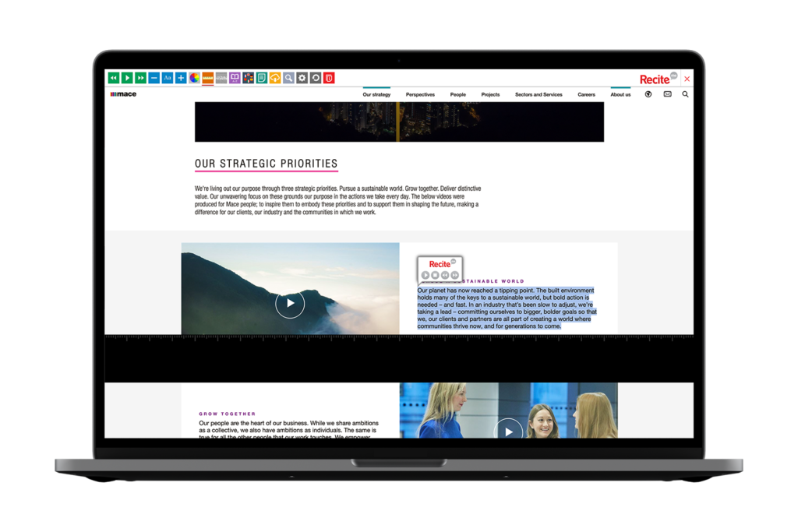
Task: Open the language translation flags tool
Action: coord(249,78)
